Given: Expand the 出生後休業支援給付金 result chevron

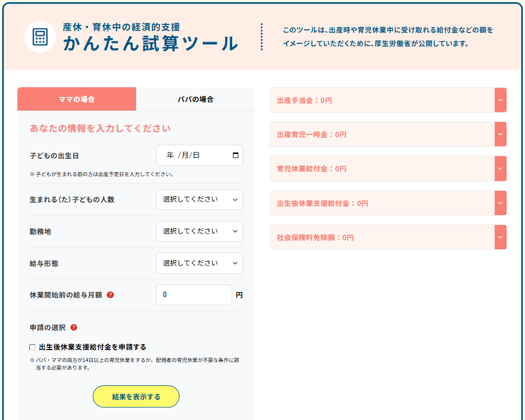Looking at the screenshot, I should [x=500, y=203].
